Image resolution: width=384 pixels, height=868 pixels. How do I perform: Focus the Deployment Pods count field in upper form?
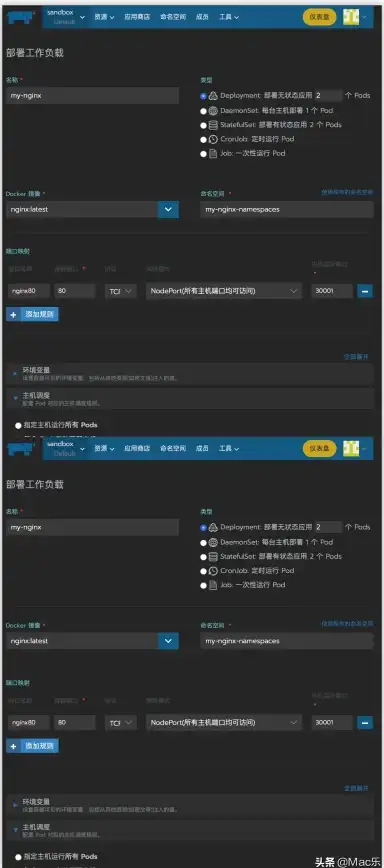pyautogui.click(x=328, y=95)
